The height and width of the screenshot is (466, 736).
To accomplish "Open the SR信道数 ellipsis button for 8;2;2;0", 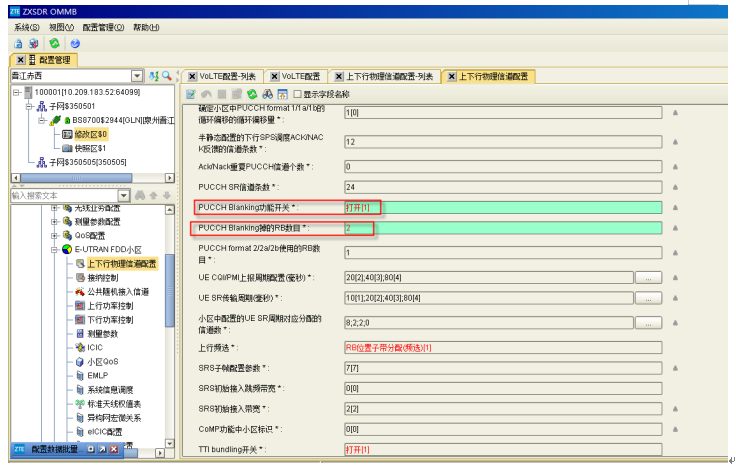I will click(648, 323).
